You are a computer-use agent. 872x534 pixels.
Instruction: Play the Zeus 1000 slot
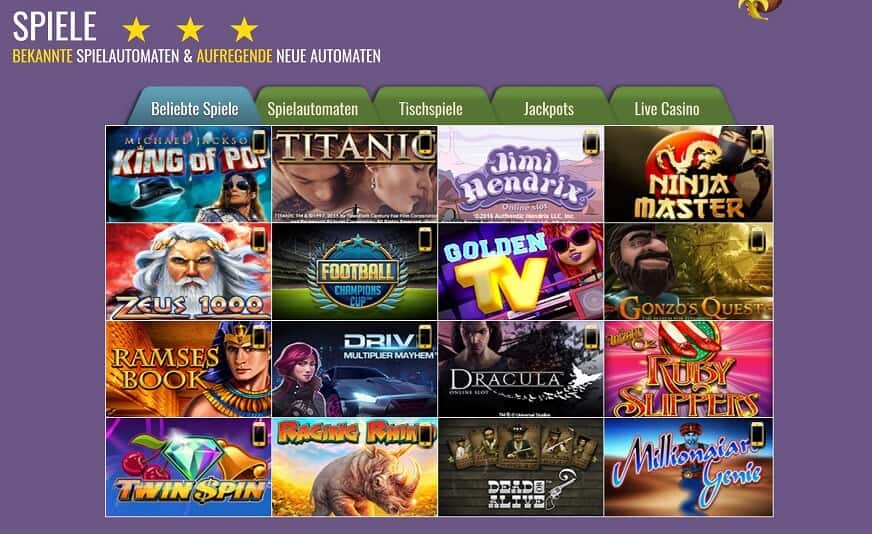[x=189, y=271]
